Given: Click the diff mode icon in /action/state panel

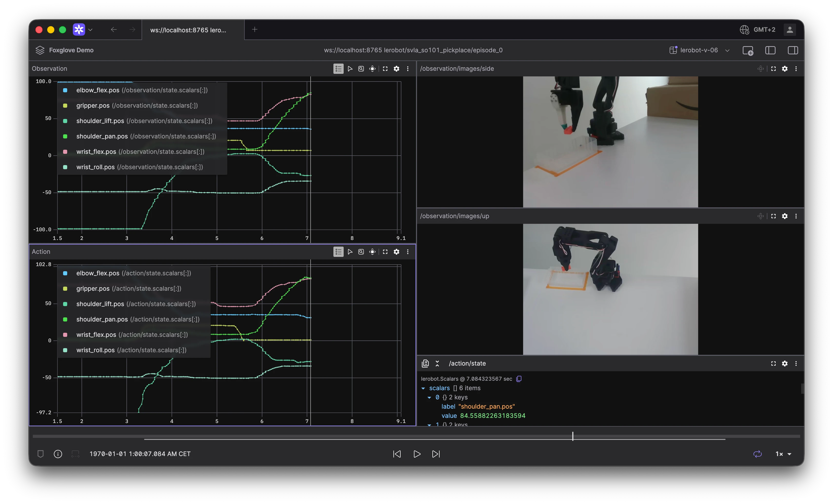Looking at the screenshot, I should [425, 363].
